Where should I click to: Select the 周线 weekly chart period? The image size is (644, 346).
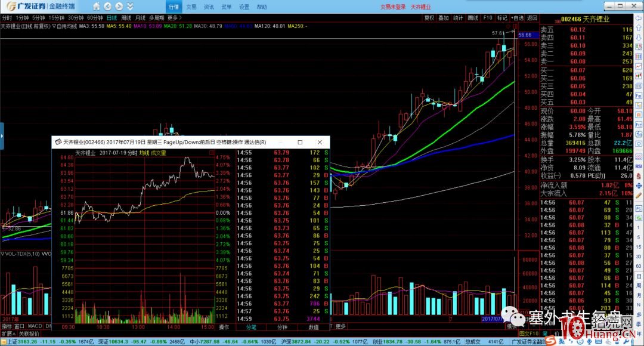coord(126,18)
